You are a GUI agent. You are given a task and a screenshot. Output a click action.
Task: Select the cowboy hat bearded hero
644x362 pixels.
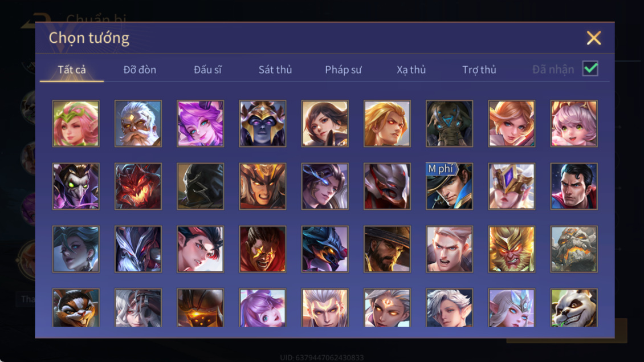click(x=387, y=249)
